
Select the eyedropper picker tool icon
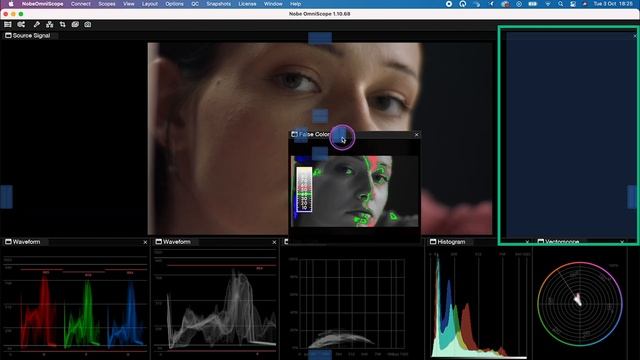click(x=37, y=24)
